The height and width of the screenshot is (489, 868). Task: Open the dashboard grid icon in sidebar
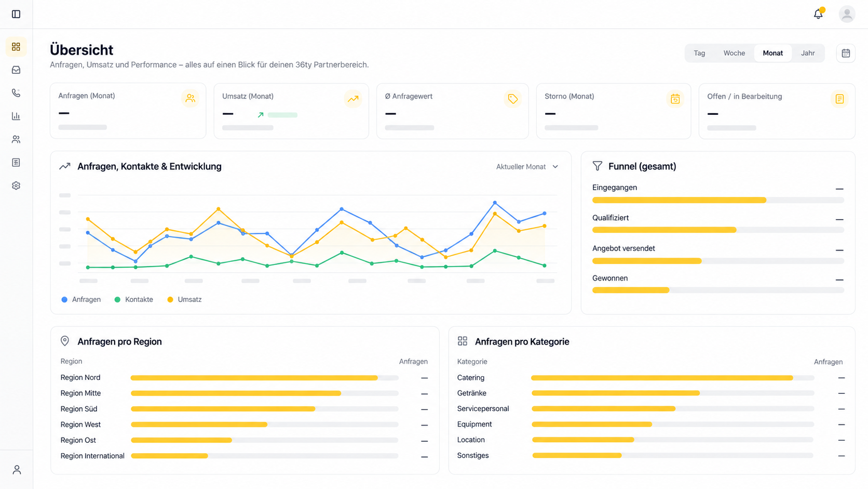tap(16, 47)
